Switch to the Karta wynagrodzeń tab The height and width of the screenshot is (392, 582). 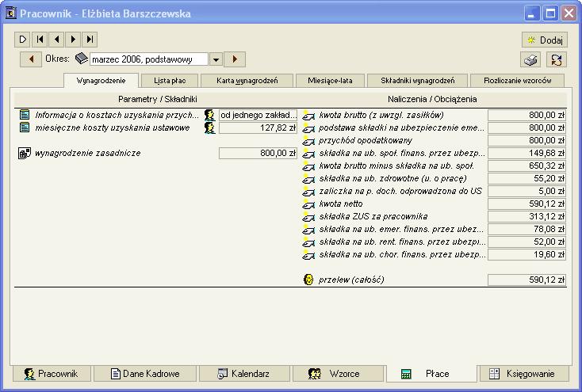(x=247, y=81)
